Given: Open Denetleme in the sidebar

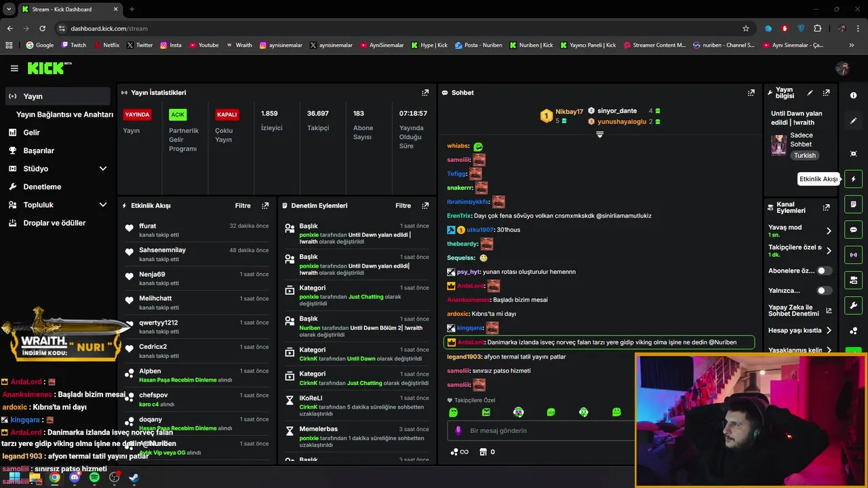Looking at the screenshot, I should click(42, 187).
